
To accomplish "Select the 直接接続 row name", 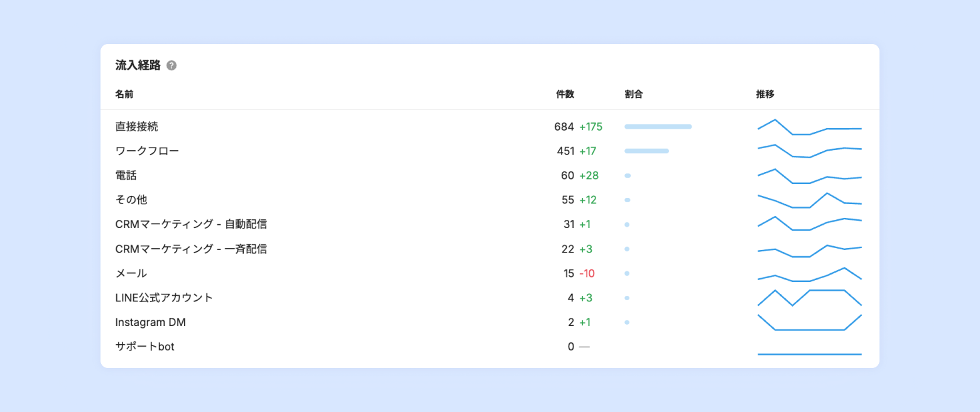I will (x=137, y=126).
